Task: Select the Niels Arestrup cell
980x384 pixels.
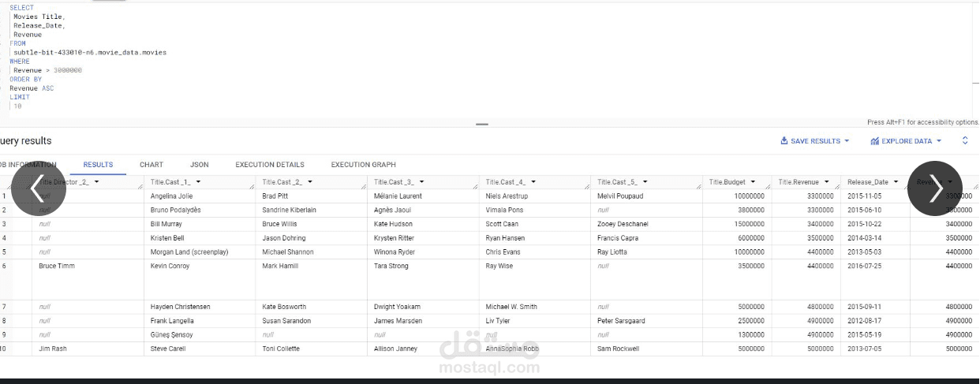Action: (507, 196)
